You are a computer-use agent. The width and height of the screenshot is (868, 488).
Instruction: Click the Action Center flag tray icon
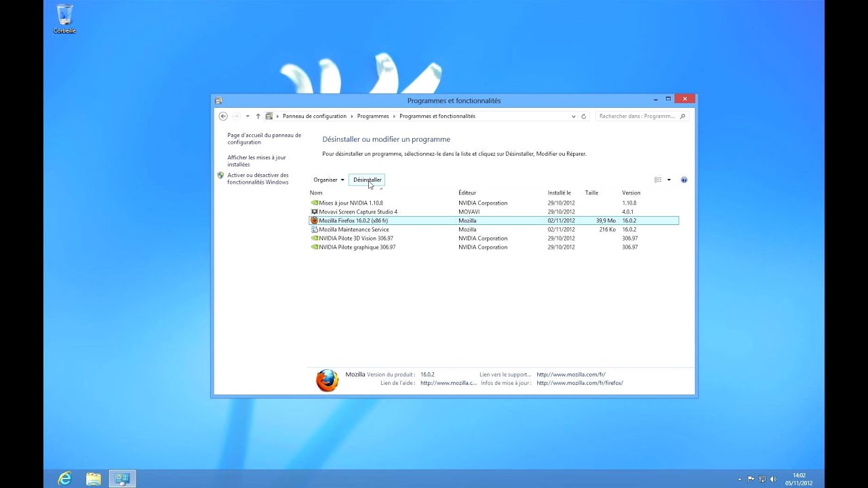[751, 479]
